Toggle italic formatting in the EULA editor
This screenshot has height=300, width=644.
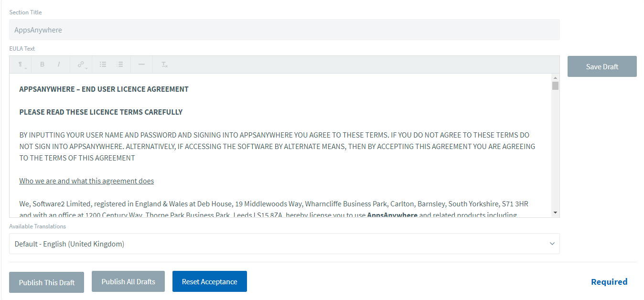59,64
